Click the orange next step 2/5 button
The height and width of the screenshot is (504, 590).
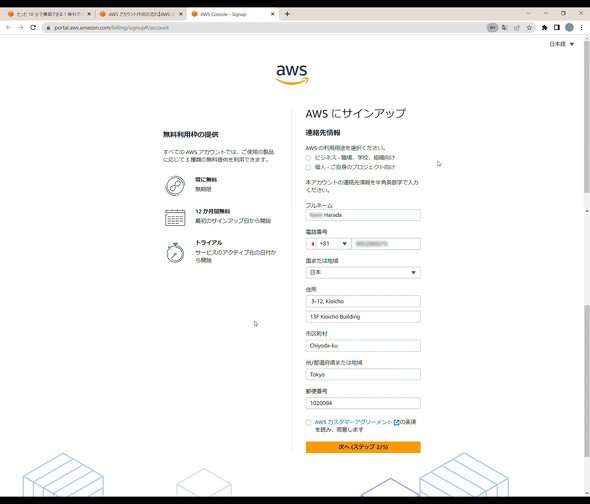point(363,447)
